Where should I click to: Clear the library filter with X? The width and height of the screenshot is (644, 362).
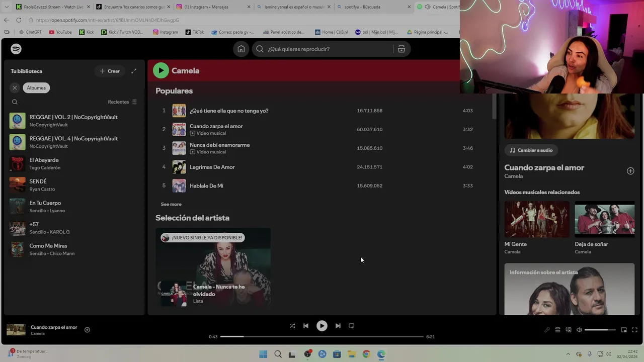pyautogui.click(x=15, y=87)
